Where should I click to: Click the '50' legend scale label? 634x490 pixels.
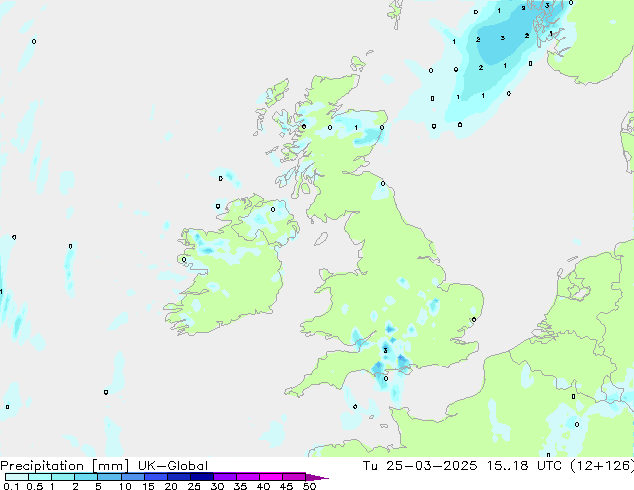tap(310, 486)
